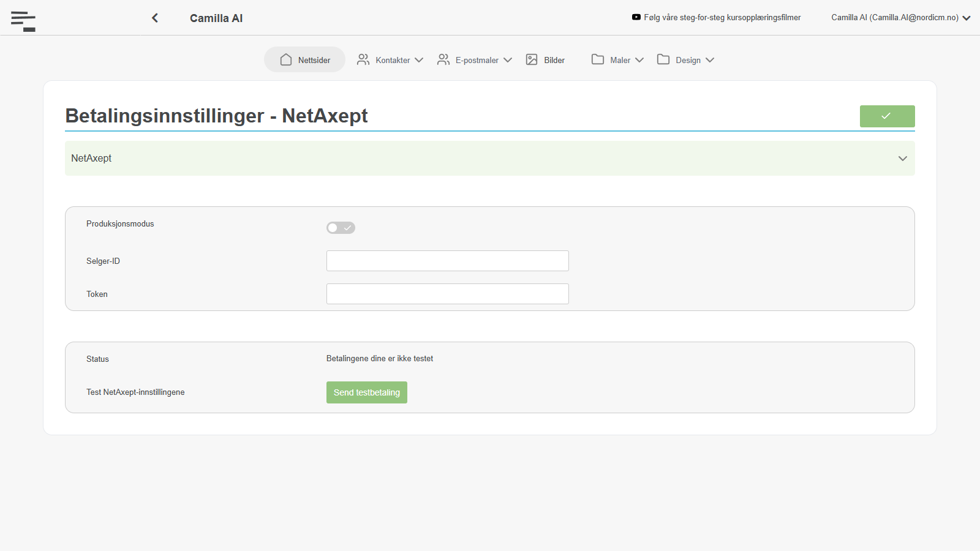Open the Kontakter menu

(x=390, y=60)
